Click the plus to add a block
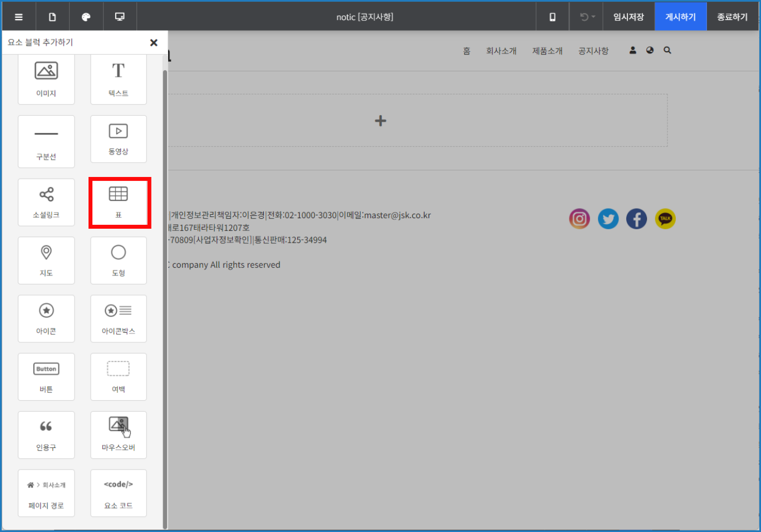Viewport: 761px width, 532px height. (380, 121)
